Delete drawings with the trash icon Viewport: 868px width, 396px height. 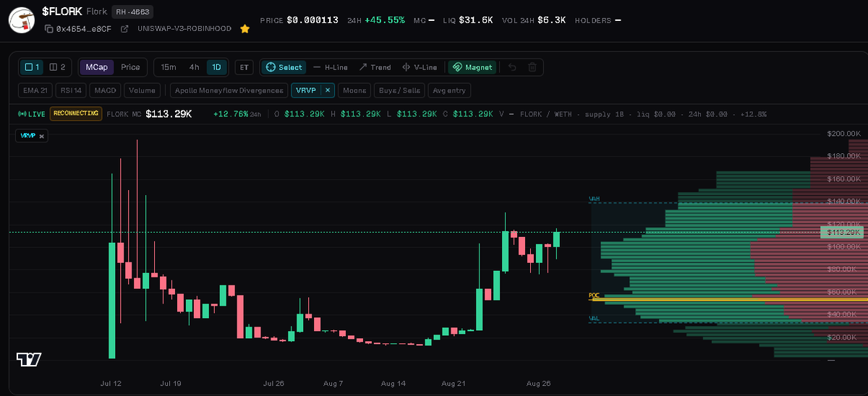tap(532, 67)
